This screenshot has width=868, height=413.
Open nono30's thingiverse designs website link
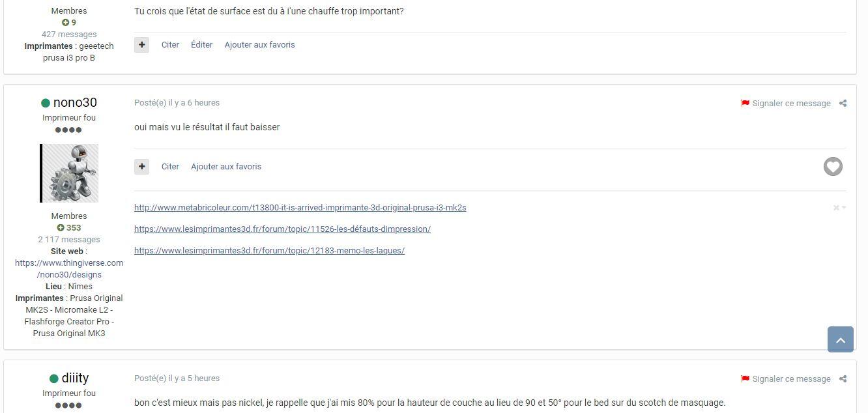[69, 269]
